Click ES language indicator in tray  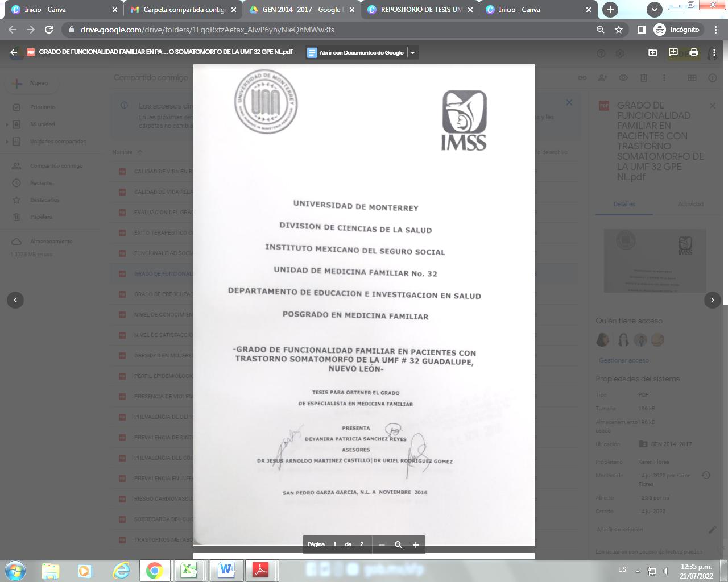tap(622, 569)
